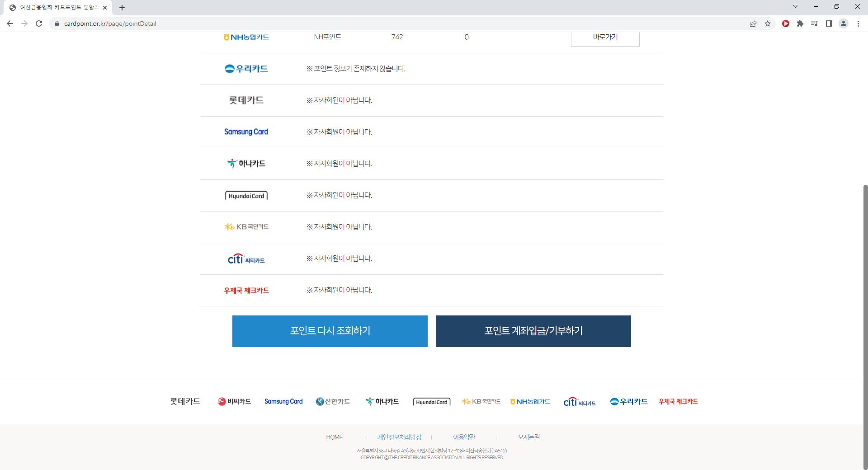The height and width of the screenshot is (470, 868).
Task: Click the NH농협카드 logo in table
Action: pyautogui.click(x=246, y=37)
